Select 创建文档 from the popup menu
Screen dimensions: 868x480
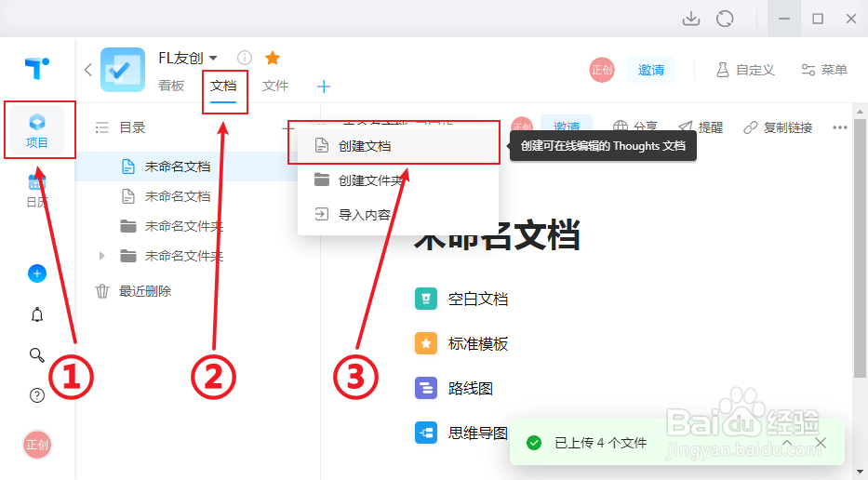398,146
